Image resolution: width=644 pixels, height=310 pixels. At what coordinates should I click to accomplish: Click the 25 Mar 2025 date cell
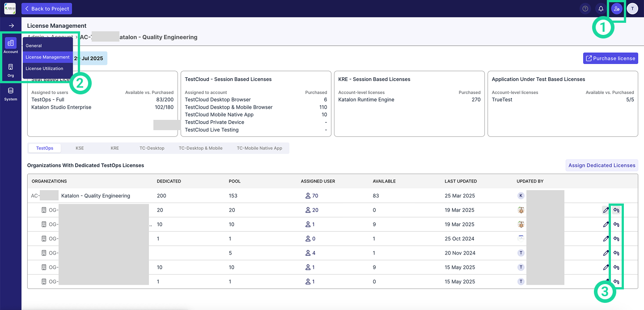(x=459, y=195)
